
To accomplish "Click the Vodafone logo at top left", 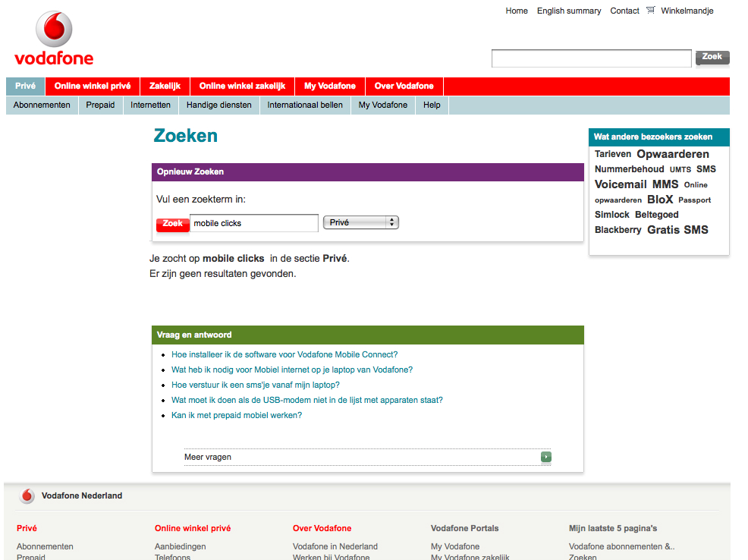I will tap(54, 39).
